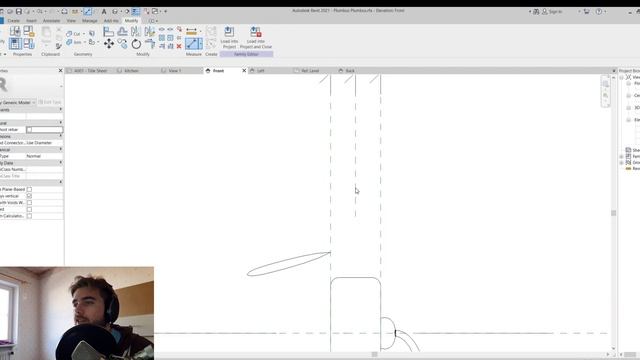Click the OmniClass Number value field

click(44, 169)
